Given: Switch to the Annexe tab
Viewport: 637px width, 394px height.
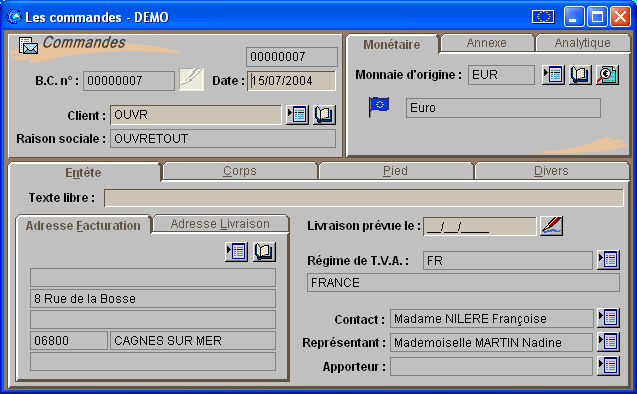Looking at the screenshot, I should pos(487,43).
